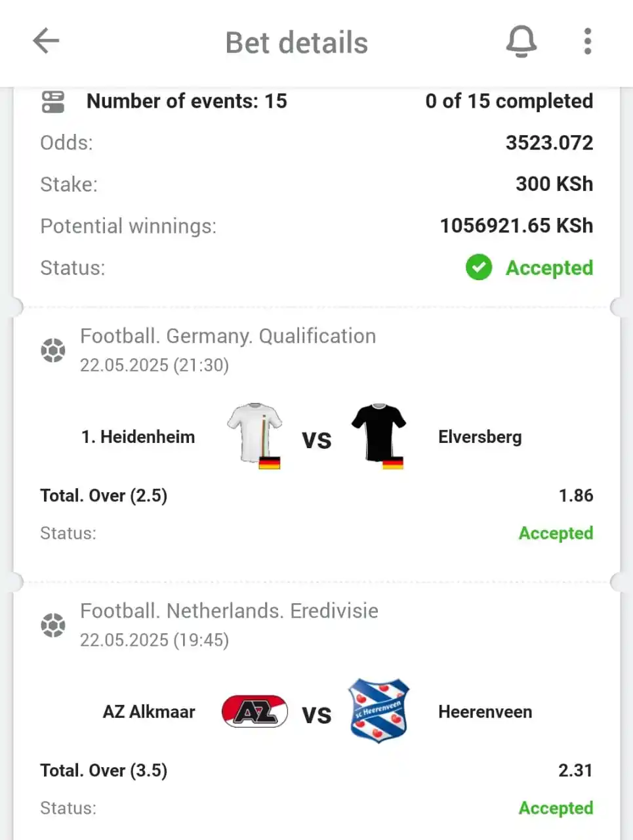Image resolution: width=633 pixels, height=840 pixels.
Task: Select the Total. Over (3.5) selection
Action: tap(104, 770)
